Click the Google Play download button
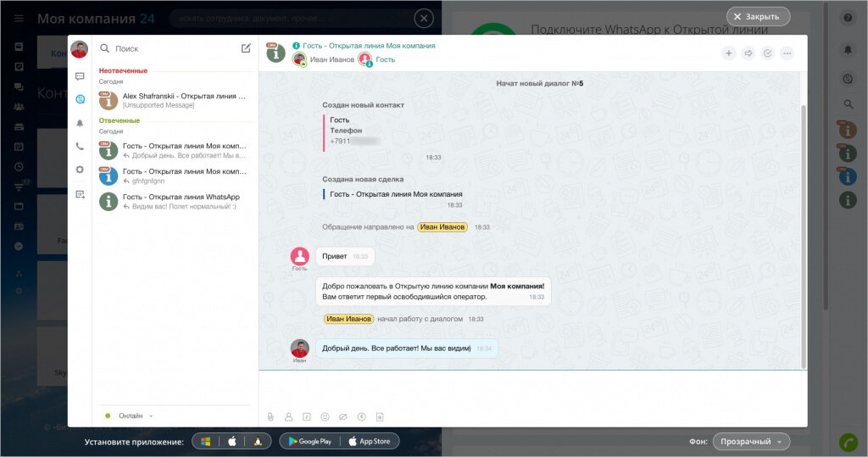The height and width of the screenshot is (457, 868). coord(309,442)
